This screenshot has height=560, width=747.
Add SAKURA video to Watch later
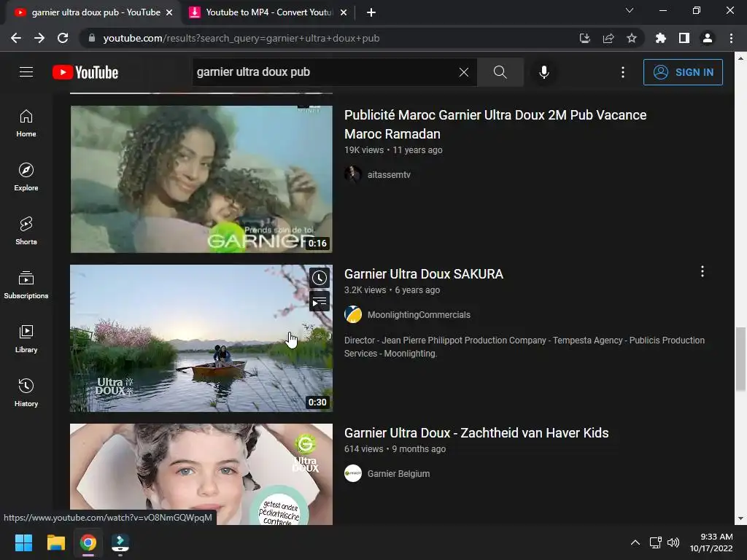pos(320,278)
